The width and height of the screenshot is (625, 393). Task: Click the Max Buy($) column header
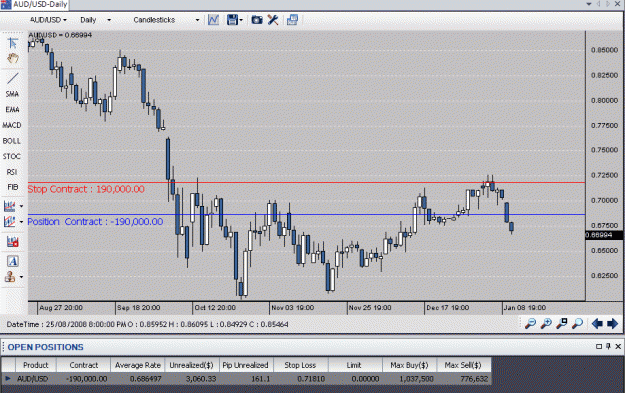coord(409,365)
